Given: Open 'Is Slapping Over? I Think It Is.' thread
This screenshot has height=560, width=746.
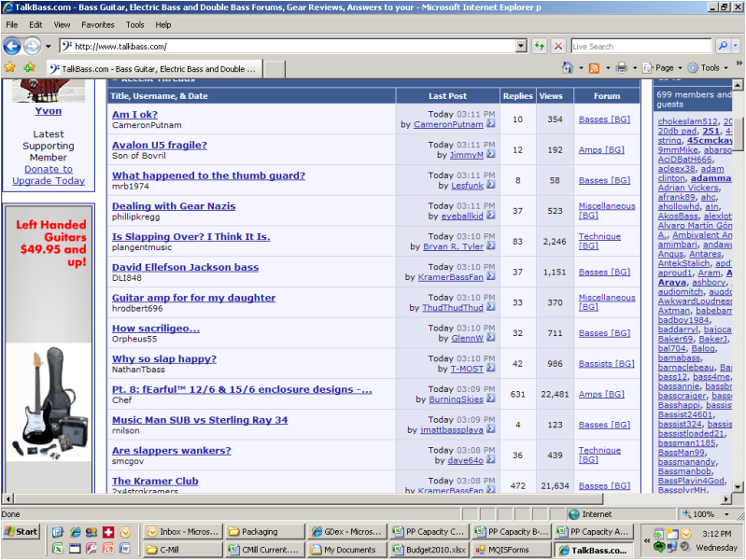Looking at the screenshot, I should click(190, 236).
